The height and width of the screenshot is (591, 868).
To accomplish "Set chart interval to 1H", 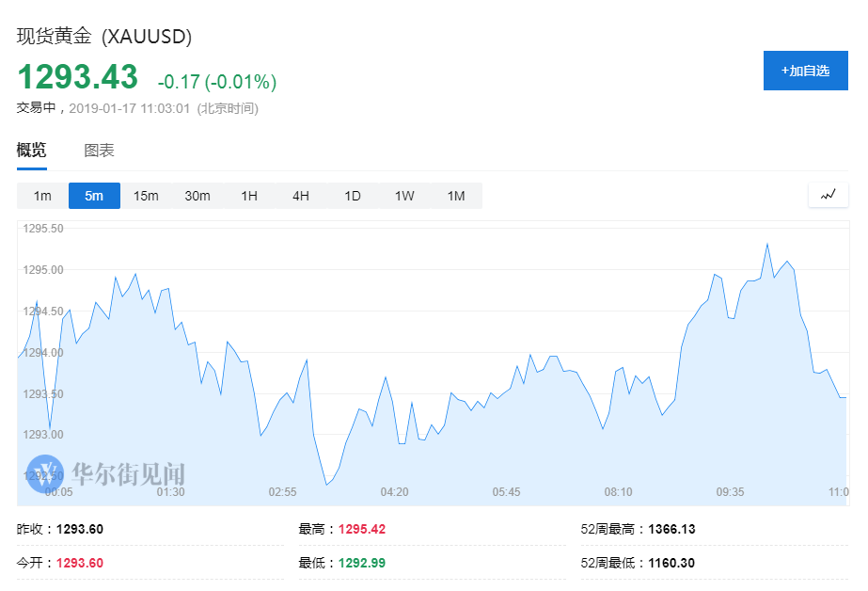I will tap(249, 196).
